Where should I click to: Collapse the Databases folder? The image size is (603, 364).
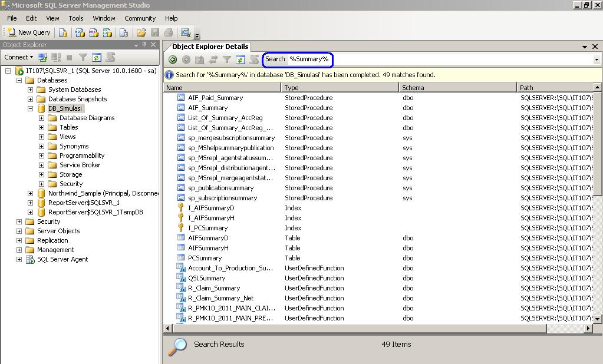[x=19, y=80]
